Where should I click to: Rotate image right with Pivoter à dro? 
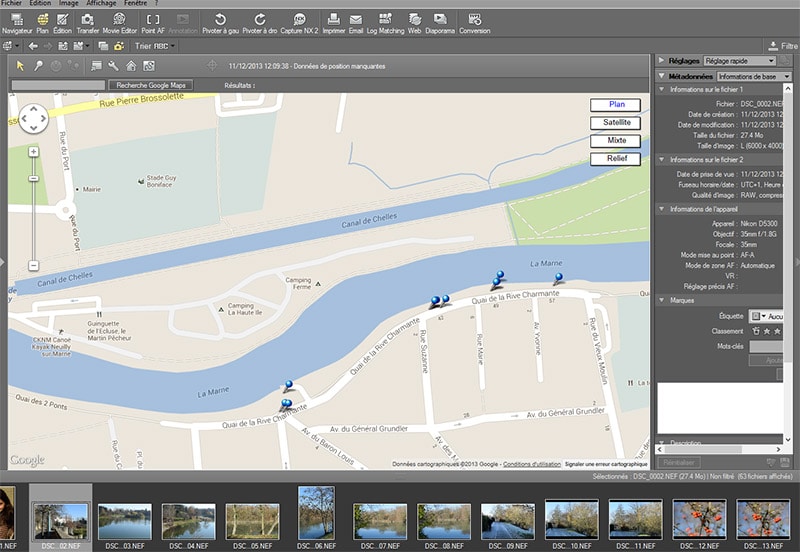coord(260,23)
